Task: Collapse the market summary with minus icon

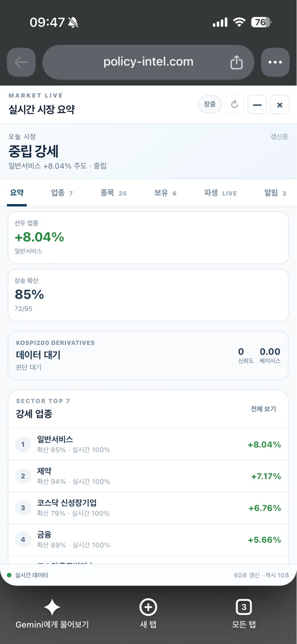Action: [257, 105]
